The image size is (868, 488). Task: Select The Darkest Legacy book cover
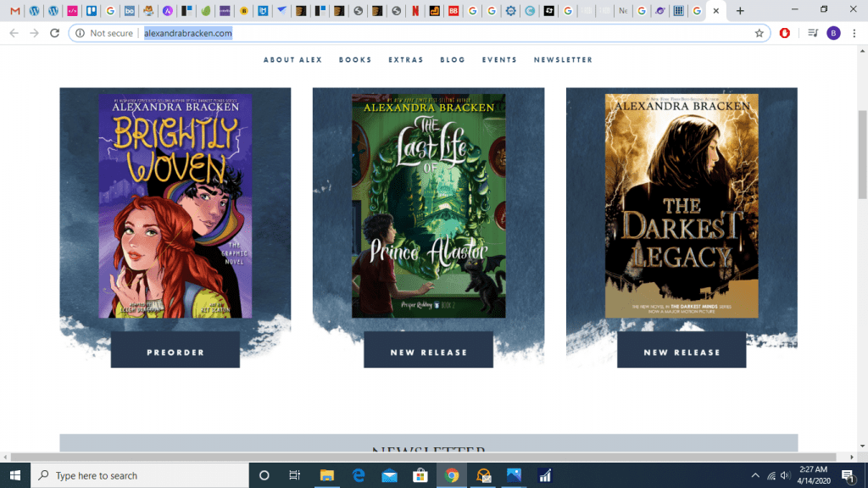[x=682, y=206]
